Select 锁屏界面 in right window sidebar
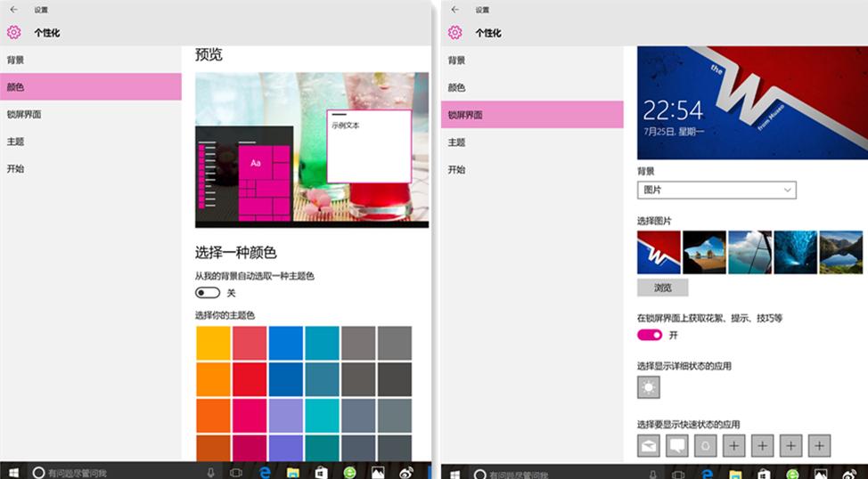This screenshot has width=868, height=479. pyautogui.click(x=532, y=115)
